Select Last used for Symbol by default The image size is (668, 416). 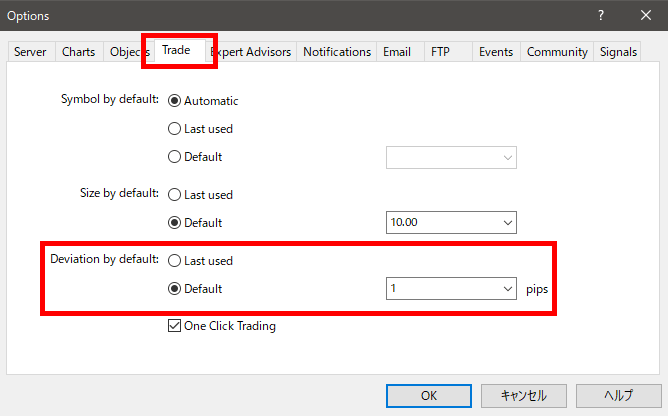coord(174,129)
